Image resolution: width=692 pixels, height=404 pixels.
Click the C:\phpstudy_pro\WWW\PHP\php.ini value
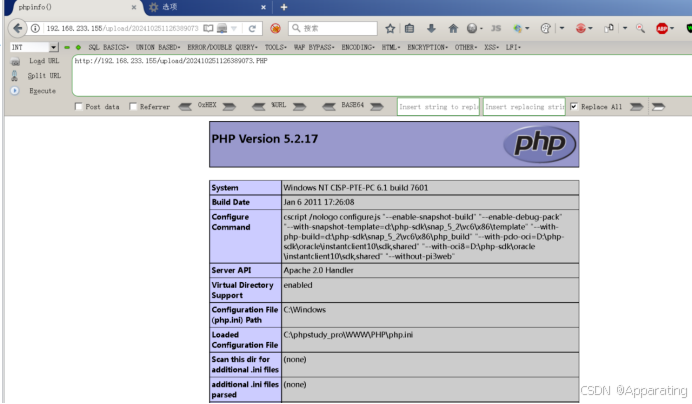click(x=348, y=335)
